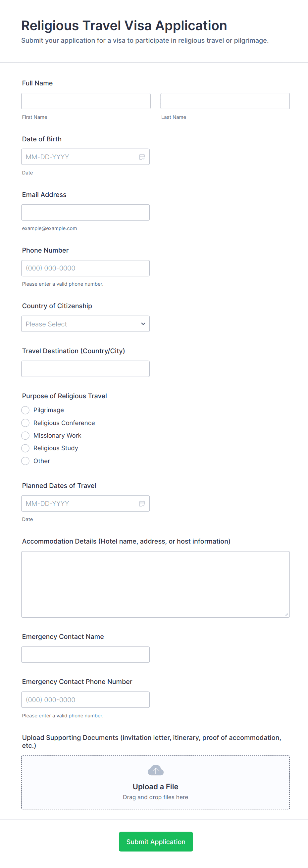Open the Planned Dates of Travel calendar icon
This screenshot has height=868, width=308.
click(x=142, y=504)
